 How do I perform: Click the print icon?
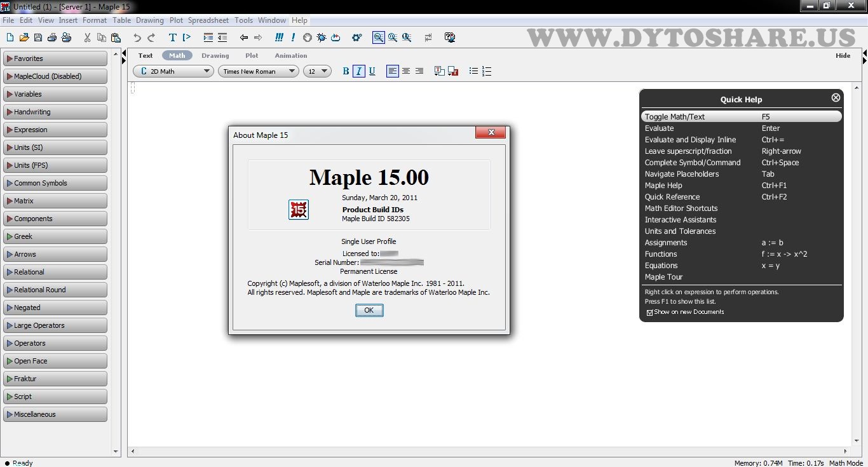[52, 37]
